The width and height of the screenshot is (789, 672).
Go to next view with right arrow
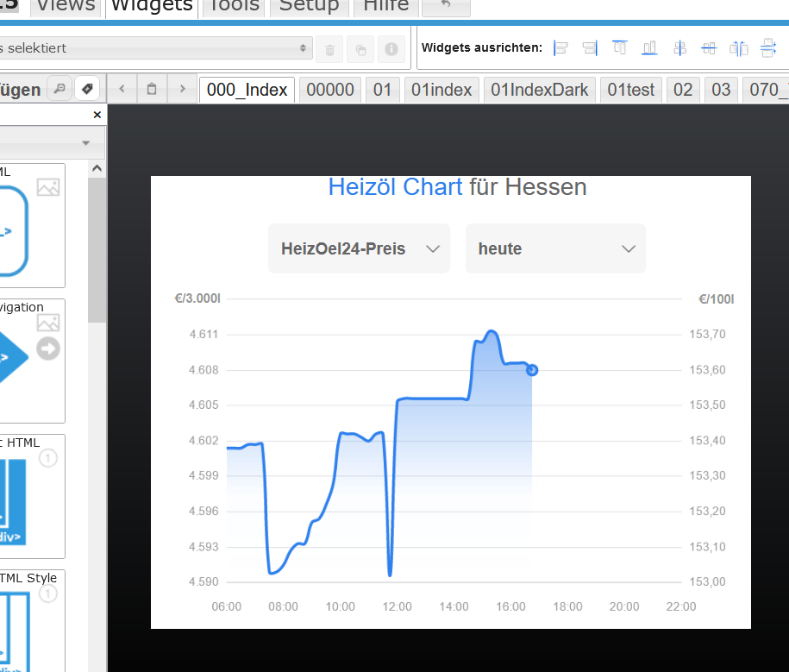pos(182,89)
